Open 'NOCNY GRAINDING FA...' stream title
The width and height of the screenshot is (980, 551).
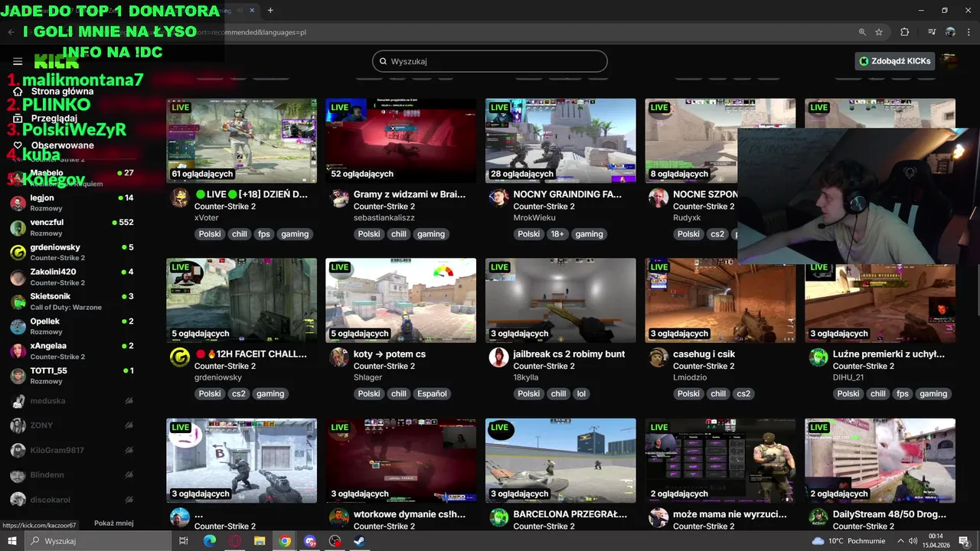(x=567, y=194)
